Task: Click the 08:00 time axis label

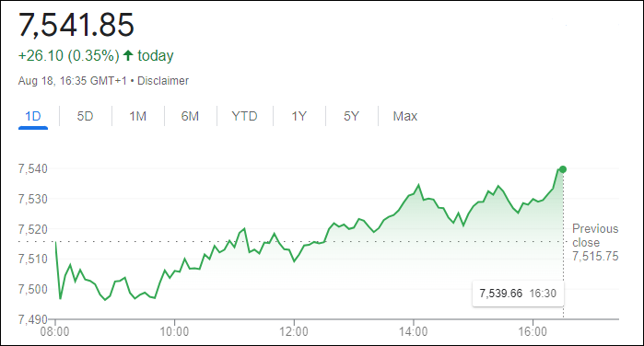Action: (54, 331)
